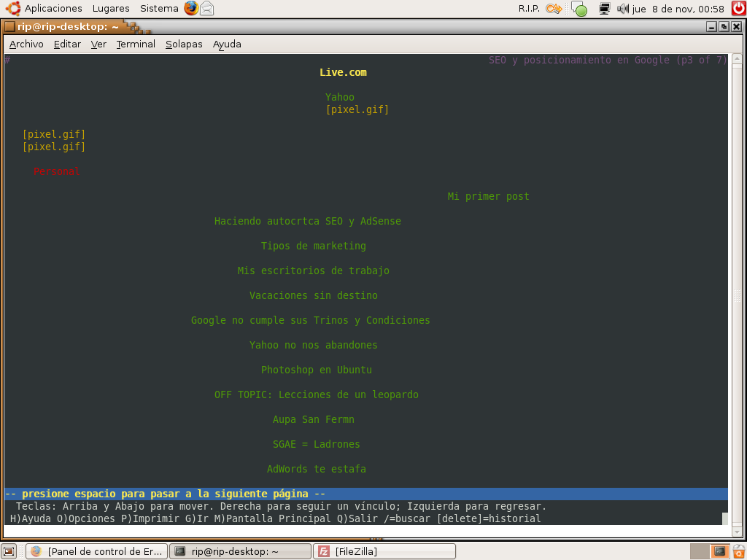Screen dimensions: 747x560
Task: Open the Ayuda menu
Action: click(227, 44)
